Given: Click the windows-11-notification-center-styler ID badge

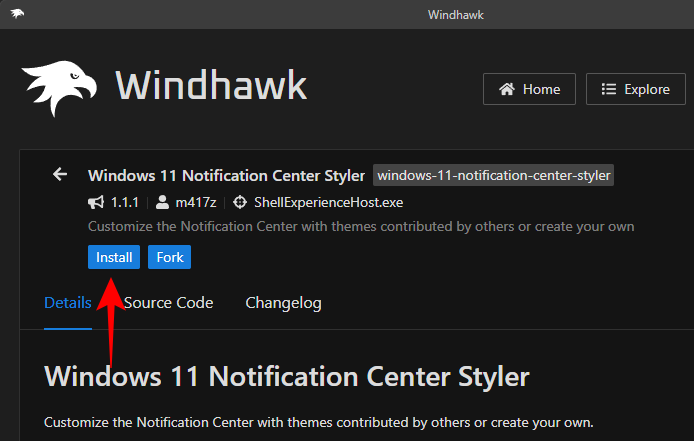Looking at the screenshot, I should pyautogui.click(x=493, y=176).
